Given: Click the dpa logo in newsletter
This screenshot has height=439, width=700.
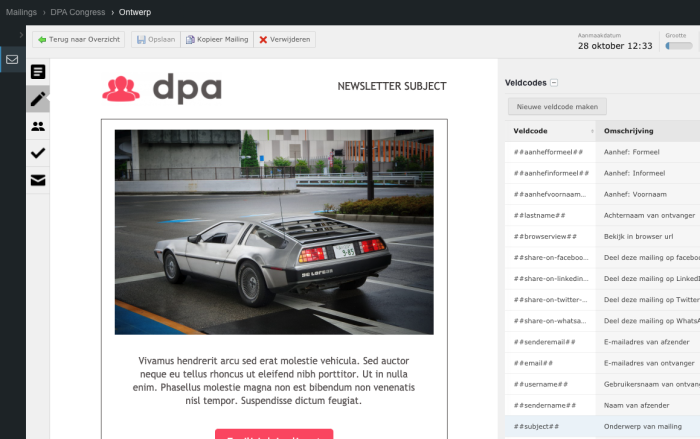Looking at the screenshot, I should pos(162,88).
